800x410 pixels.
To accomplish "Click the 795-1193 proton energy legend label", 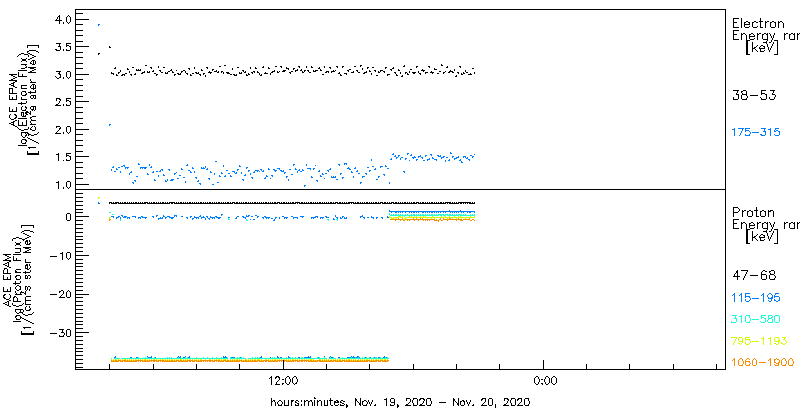I will [x=759, y=341].
